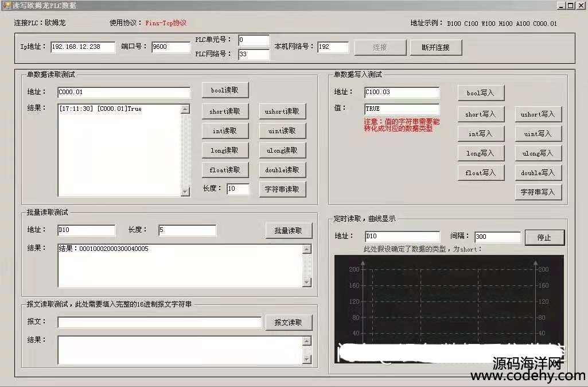
Task: Click result line [17:11:30] [C000.01]True
Action: pos(100,109)
